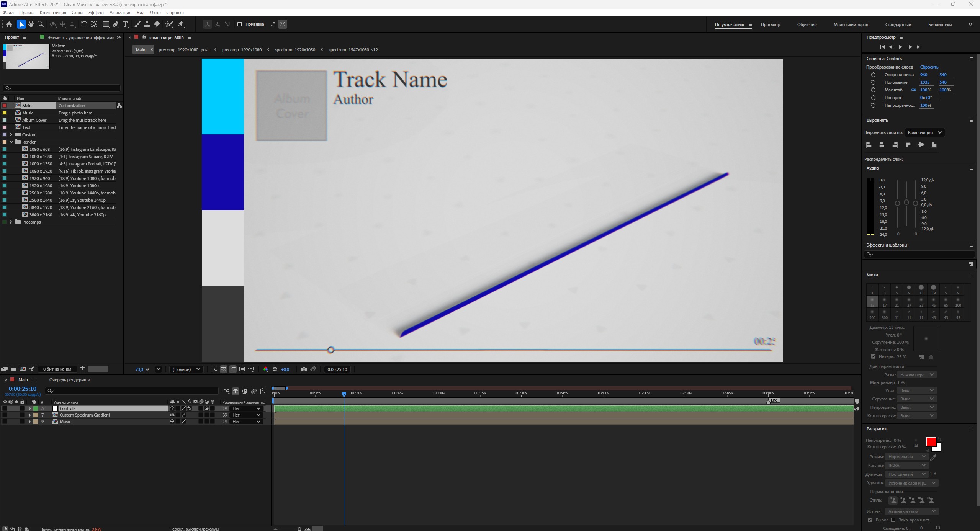Image resolution: width=980 pixels, height=531 pixels.
Task: Switch to Стандартный workspace
Action: pyautogui.click(x=898, y=25)
